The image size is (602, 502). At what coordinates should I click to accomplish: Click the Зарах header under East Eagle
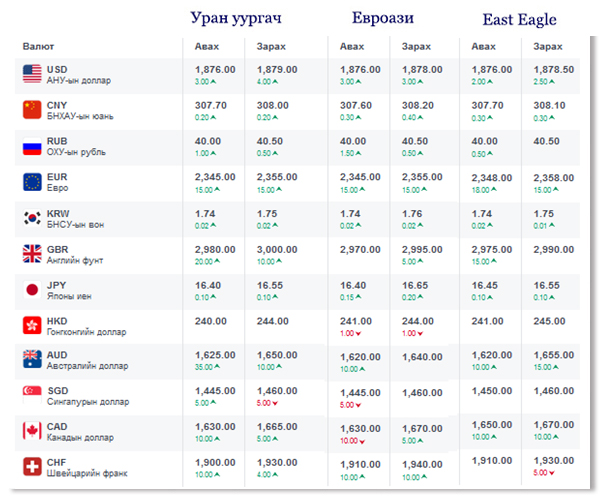pyautogui.click(x=548, y=46)
